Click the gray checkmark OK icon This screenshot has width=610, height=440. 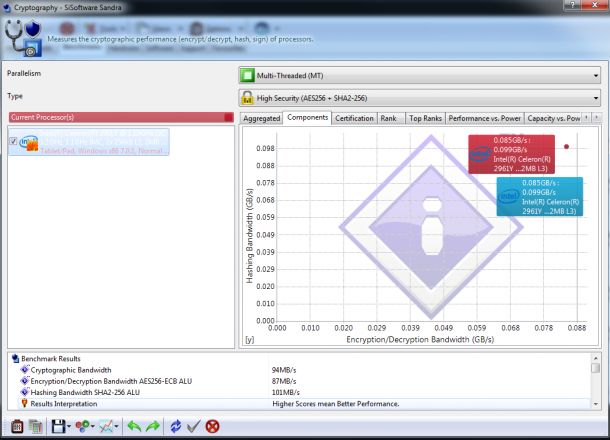[194, 426]
